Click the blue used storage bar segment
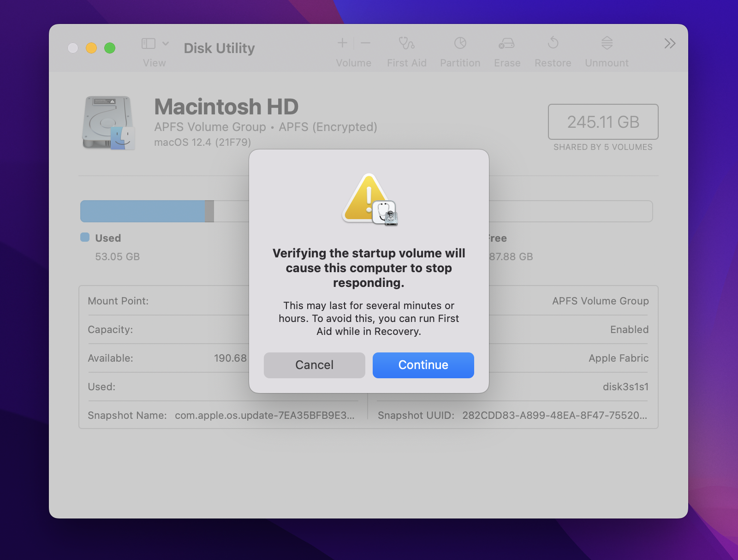738x560 pixels. [143, 211]
